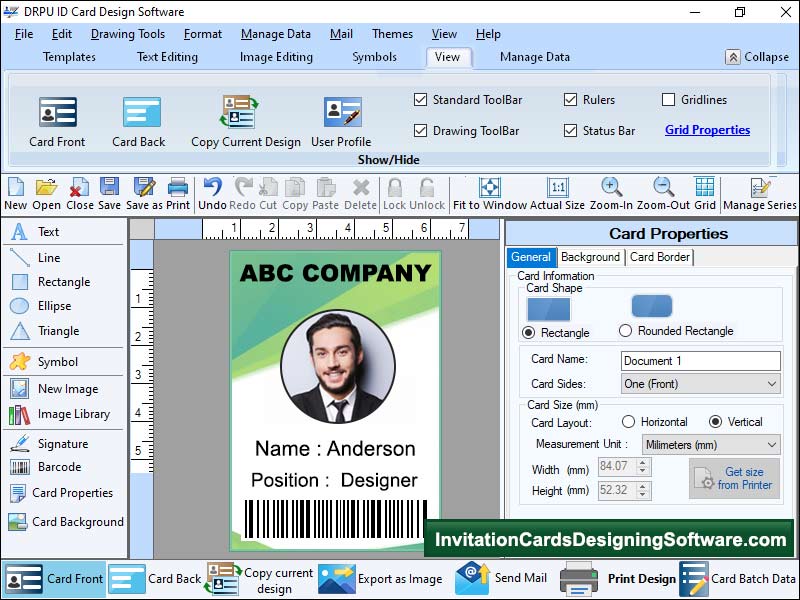Image resolution: width=800 pixels, height=600 pixels.
Task: Click the Get size from Printer button
Action: (734, 479)
